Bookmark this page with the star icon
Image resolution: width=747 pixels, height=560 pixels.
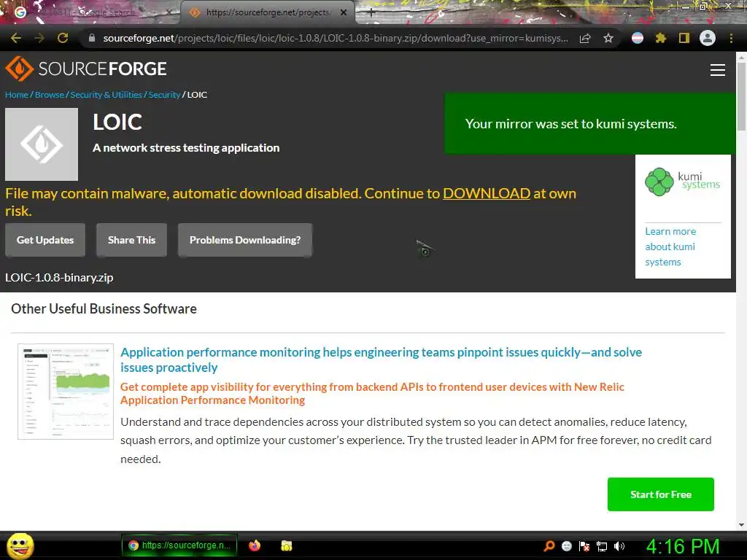(x=608, y=38)
